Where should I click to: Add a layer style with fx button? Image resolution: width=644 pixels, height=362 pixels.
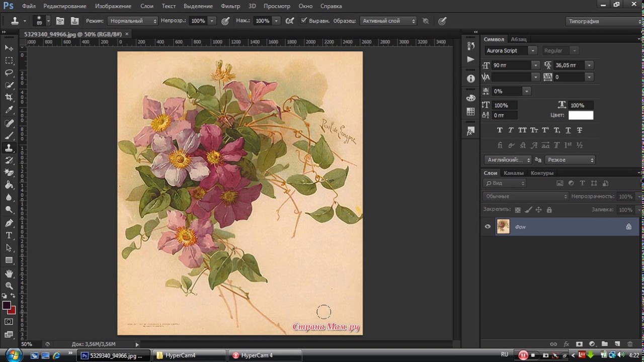tap(567, 344)
